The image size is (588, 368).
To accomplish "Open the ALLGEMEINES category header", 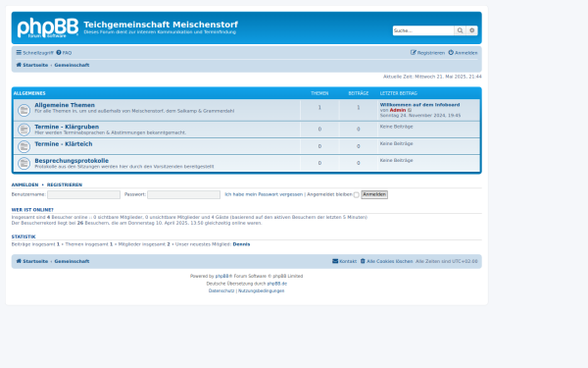I will click(x=29, y=93).
